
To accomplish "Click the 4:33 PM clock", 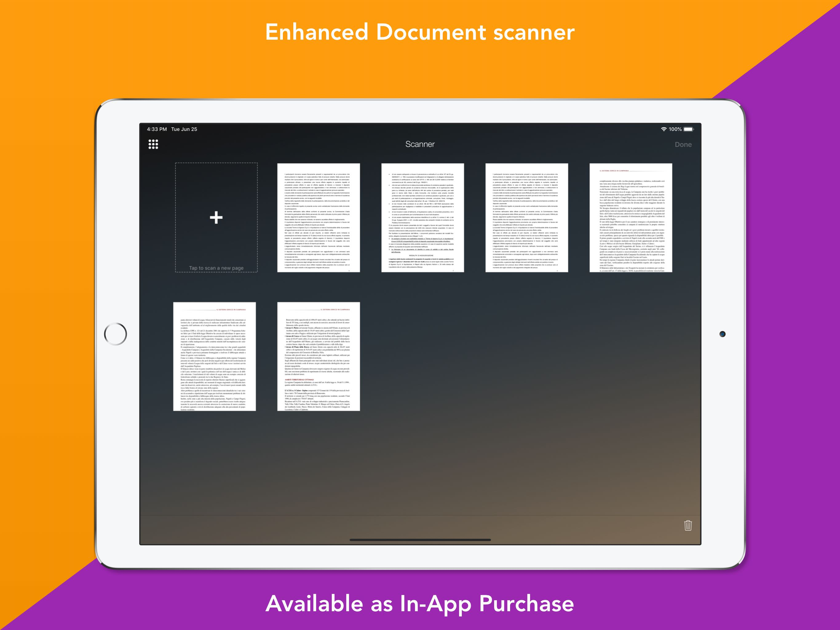I will pyautogui.click(x=157, y=129).
